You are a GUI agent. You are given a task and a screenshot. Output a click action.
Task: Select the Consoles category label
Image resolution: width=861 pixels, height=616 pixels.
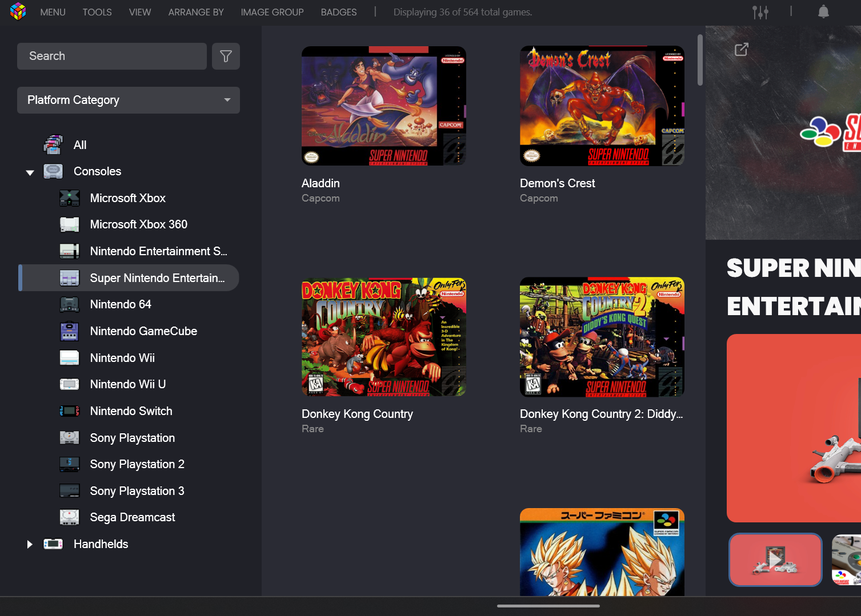tap(98, 171)
